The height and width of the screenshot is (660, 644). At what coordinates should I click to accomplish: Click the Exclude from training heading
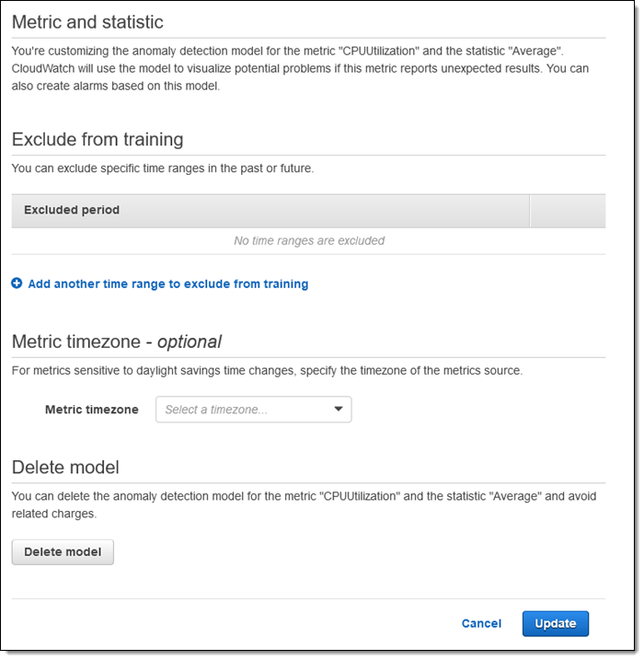pos(98,139)
